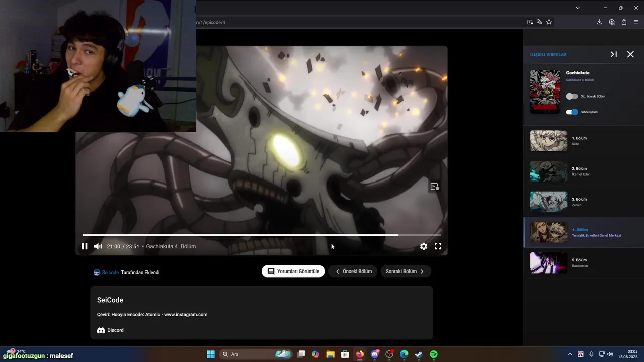Open Firefox downloads panel
The width and height of the screenshot is (644, 362).
599,22
